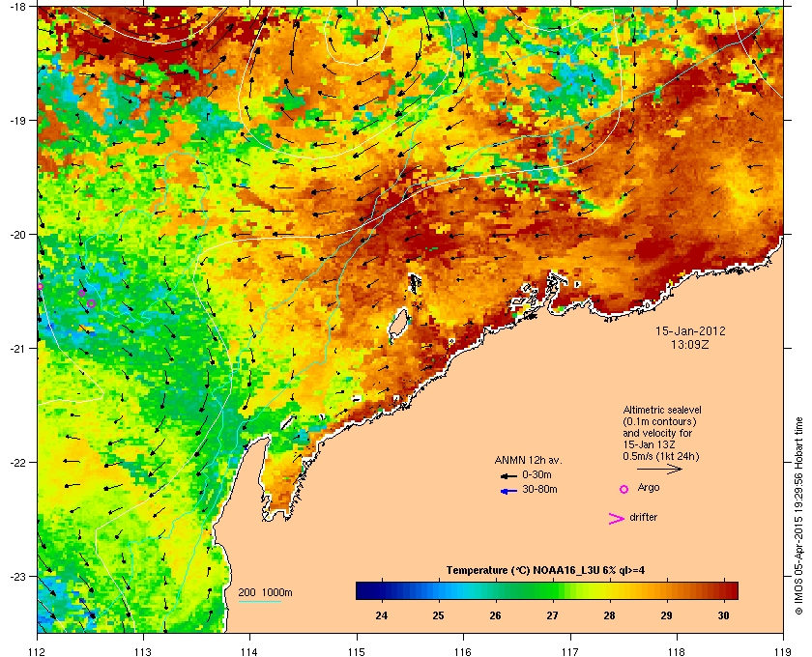The height and width of the screenshot is (657, 812).
Task: Click the Argo marker at the map's left edge
Action: [40, 286]
